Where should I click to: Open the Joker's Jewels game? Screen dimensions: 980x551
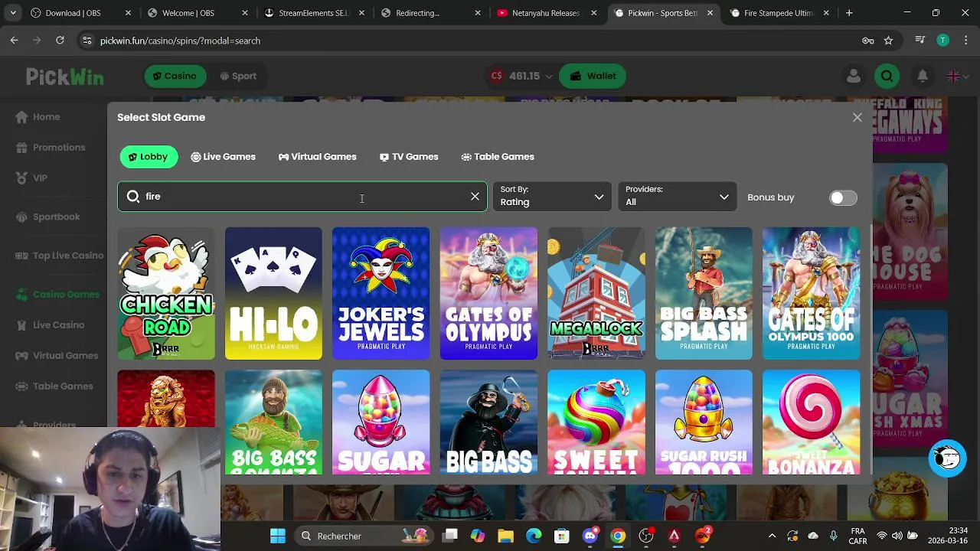pyautogui.click(x=381, y=293)
